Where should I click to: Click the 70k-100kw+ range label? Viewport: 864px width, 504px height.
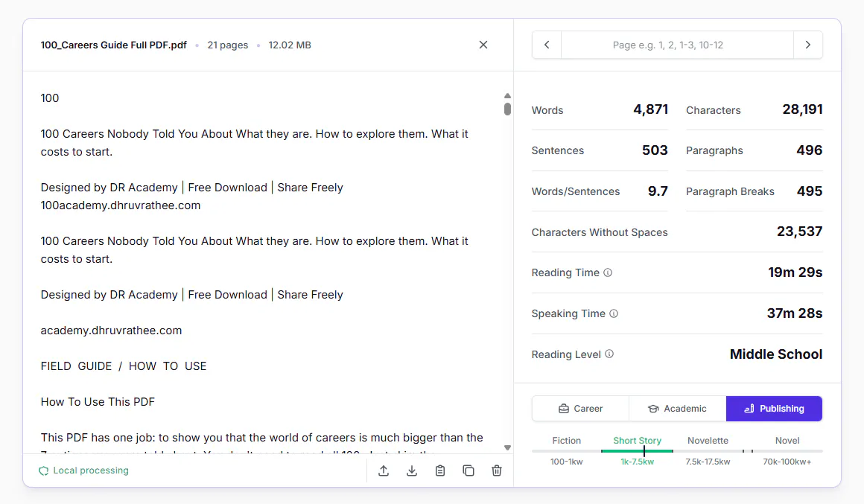787,462
